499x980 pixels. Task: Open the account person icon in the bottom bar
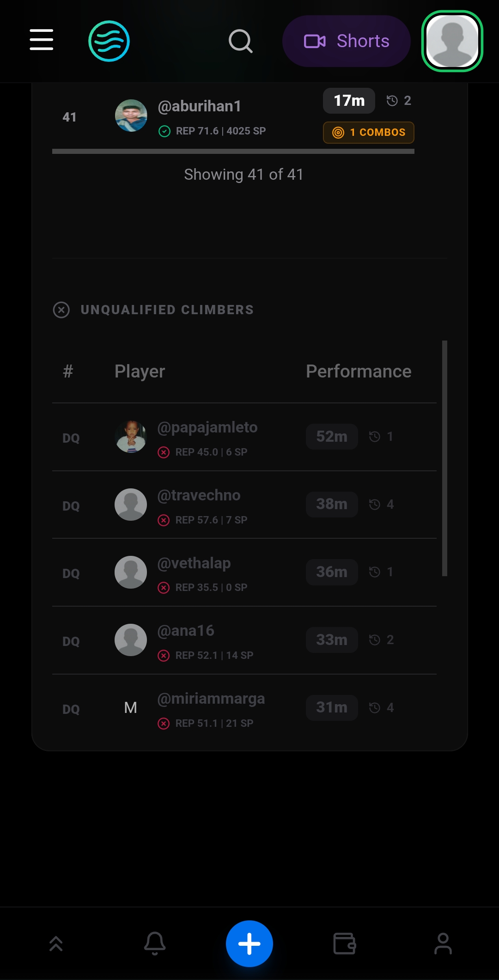[443, 943]
